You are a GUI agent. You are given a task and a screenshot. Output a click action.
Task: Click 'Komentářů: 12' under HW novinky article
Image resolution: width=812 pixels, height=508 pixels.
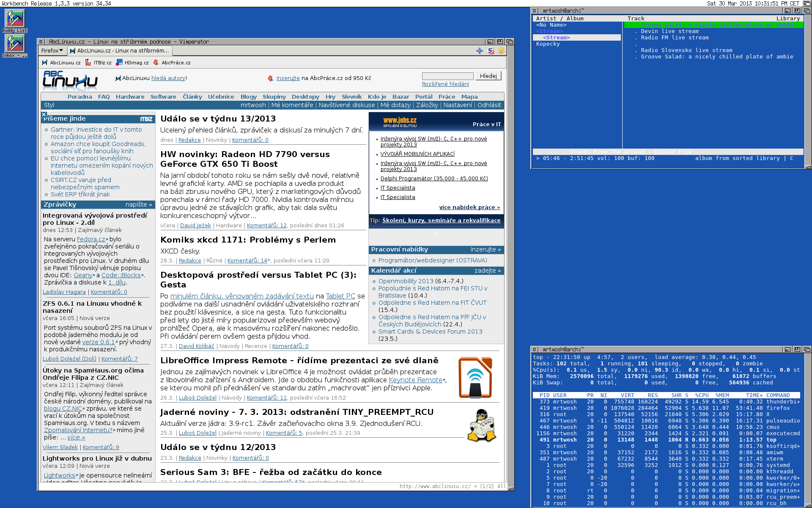point(266,226)
